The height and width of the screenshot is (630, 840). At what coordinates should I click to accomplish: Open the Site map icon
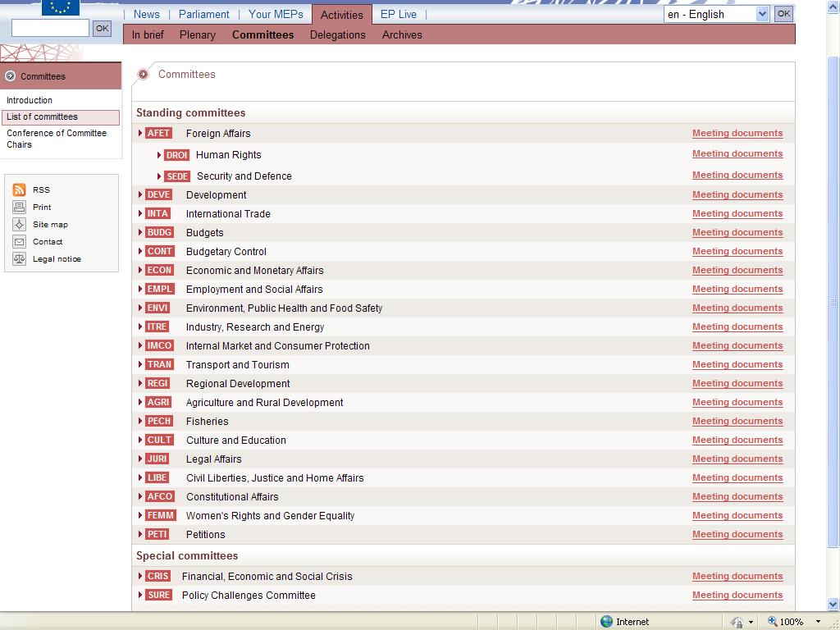pyautogui.click(x=19, y=225)
